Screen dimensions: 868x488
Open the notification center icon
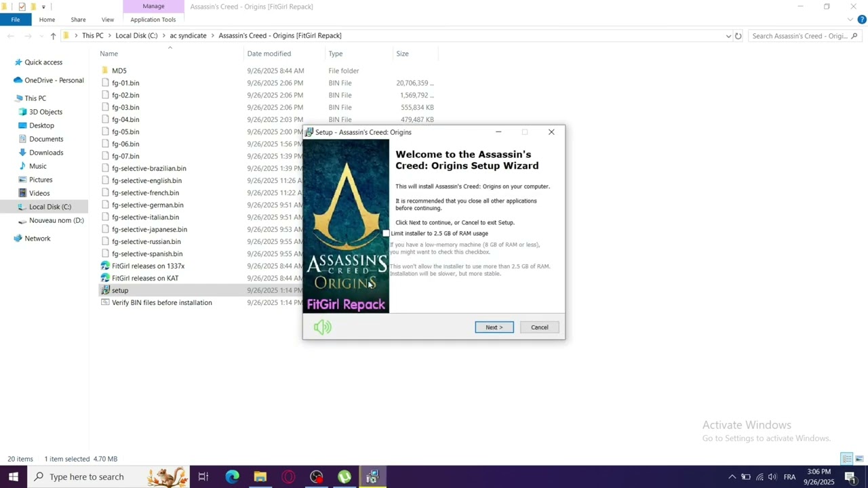click(850, 477)
